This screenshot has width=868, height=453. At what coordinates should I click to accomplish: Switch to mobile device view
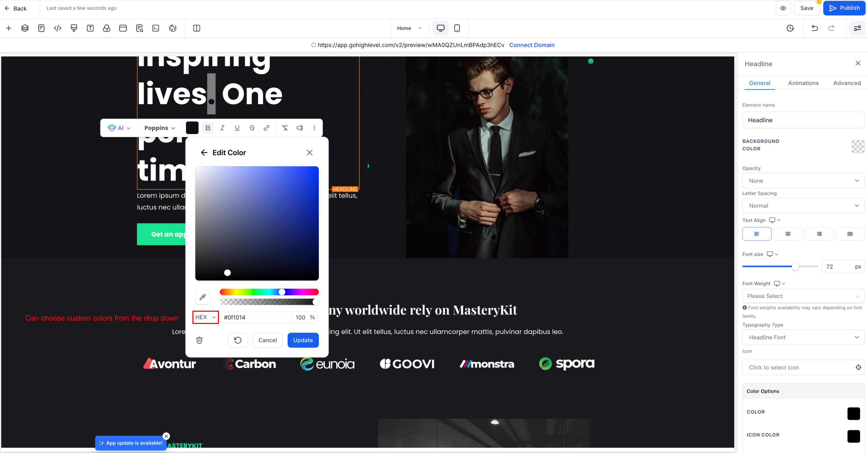(x=457, y=28)
